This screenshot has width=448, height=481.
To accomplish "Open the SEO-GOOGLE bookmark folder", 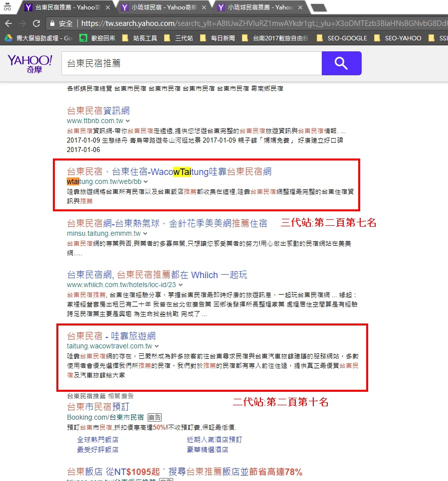I will 342,38.
